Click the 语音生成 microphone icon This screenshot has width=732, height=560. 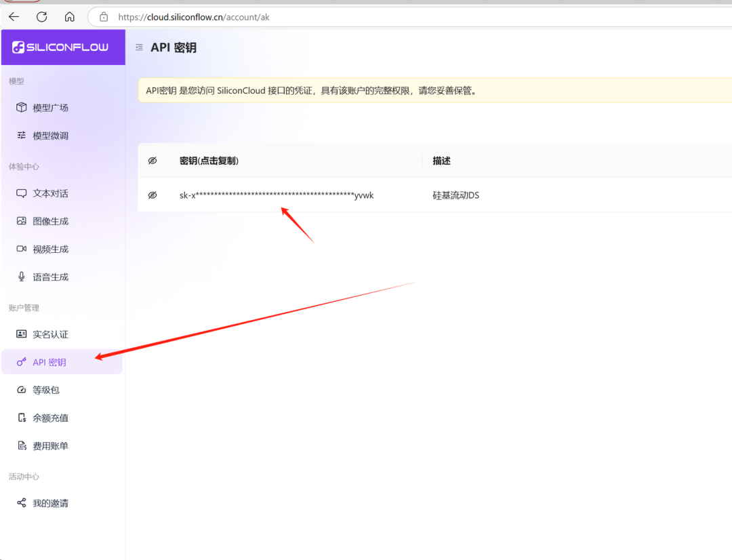22,277
